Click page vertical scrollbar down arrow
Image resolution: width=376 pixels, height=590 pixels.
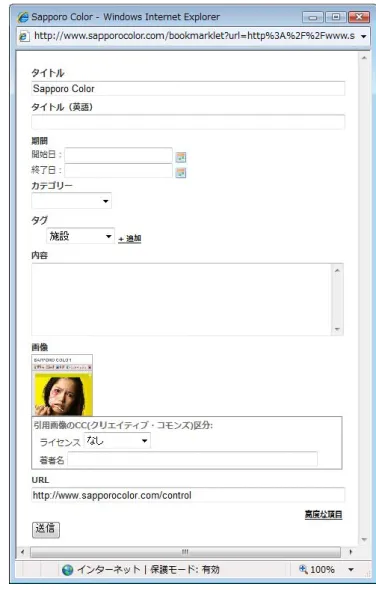coord(364,540)
